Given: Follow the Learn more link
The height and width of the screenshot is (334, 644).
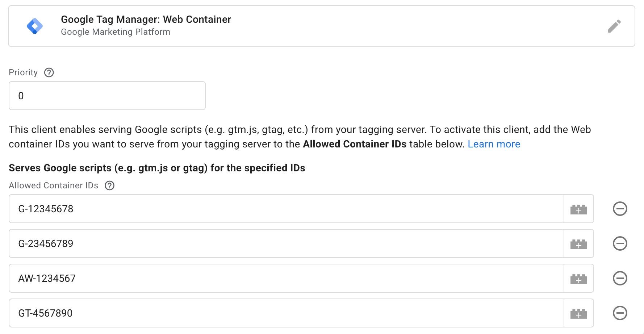Looking at the screenshot, I should click(494, 144).
